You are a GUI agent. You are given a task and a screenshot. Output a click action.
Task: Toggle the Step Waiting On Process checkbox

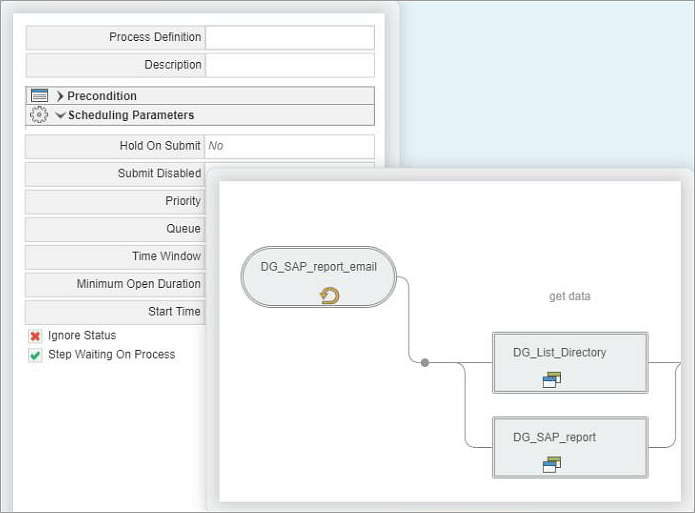click(35, 355)
